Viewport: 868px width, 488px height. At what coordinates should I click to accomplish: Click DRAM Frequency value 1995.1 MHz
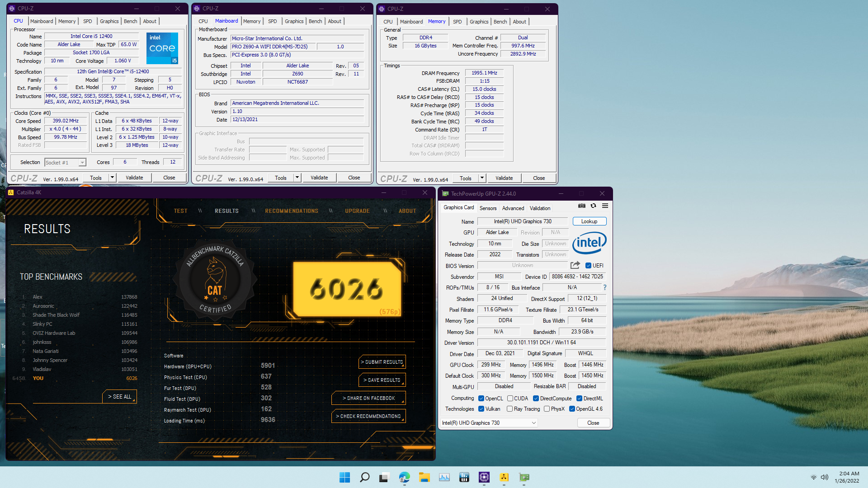click(x=484, y=73)
